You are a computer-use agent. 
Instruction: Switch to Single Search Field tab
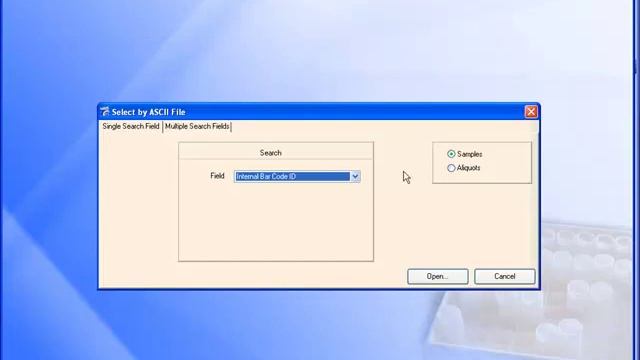tap(131, 127)
